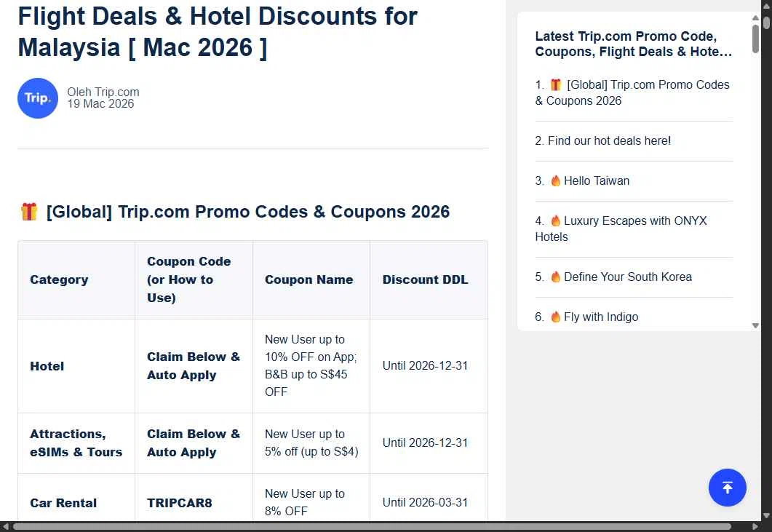This screenshot has height=532, width=772.
Task: Click the sidebar vertical scrollbar thumb
Action: [756, 38]
